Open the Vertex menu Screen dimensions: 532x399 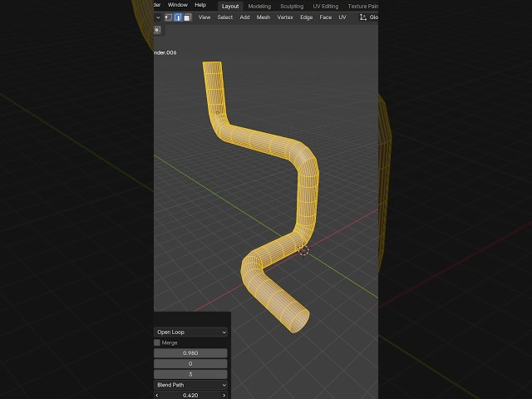(x=285, y=17)
